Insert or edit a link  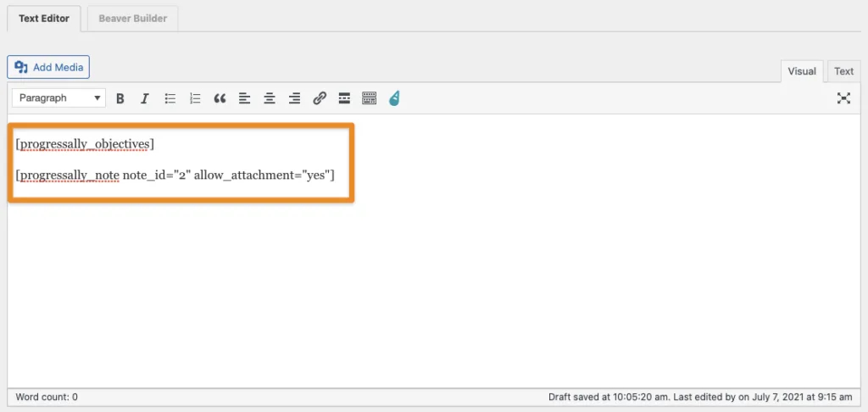(320, 98)
